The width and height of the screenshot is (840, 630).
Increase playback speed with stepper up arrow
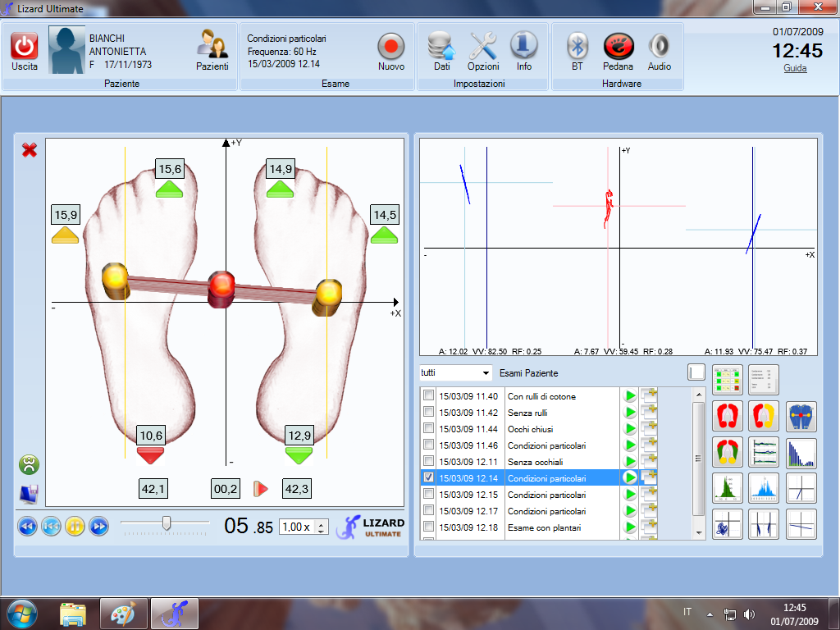(x=322, y=523)
